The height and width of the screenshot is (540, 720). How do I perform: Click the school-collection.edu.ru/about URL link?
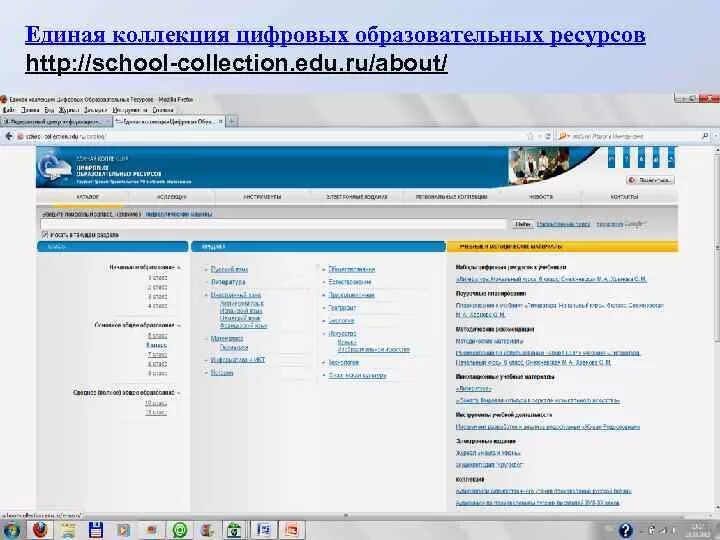click(x=236, y=63)
